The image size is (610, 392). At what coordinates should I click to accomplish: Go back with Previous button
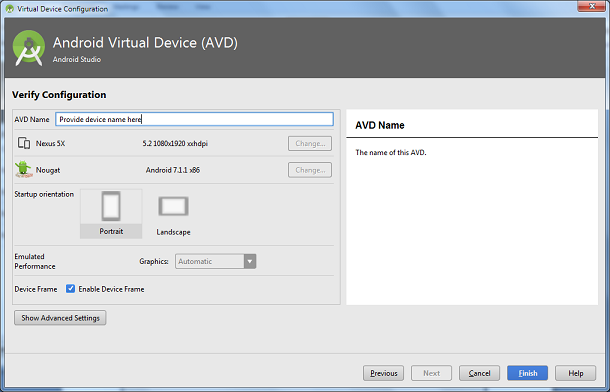[x=383, y=373]
